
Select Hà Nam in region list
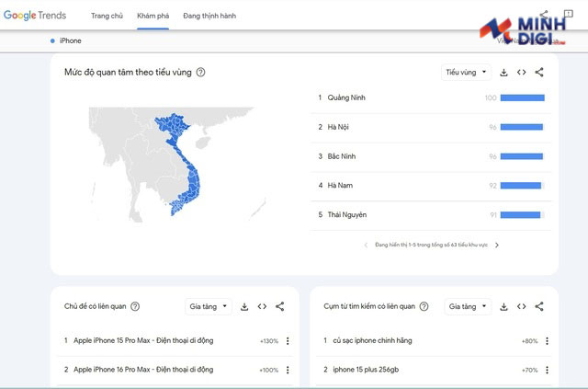coord(340,186)
